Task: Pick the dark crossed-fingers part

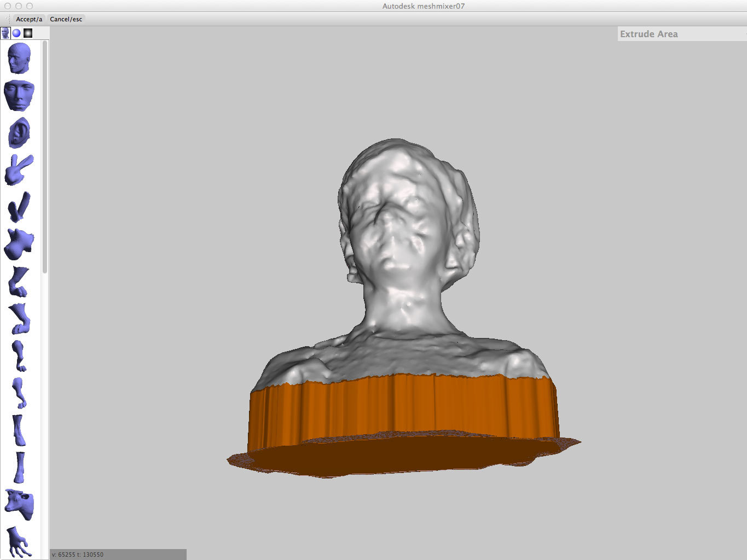Action: point(19,207)
